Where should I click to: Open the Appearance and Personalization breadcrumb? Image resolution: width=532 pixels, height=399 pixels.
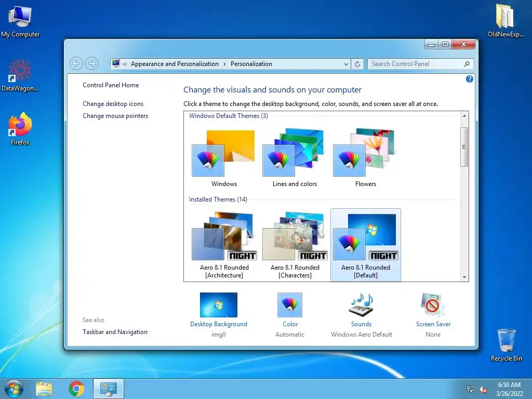pyautogui.click(x=175, y=64)
